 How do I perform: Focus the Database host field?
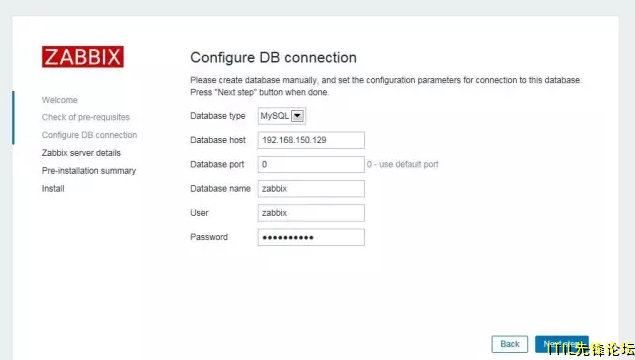pyautogui.click(x=311, y=140)
